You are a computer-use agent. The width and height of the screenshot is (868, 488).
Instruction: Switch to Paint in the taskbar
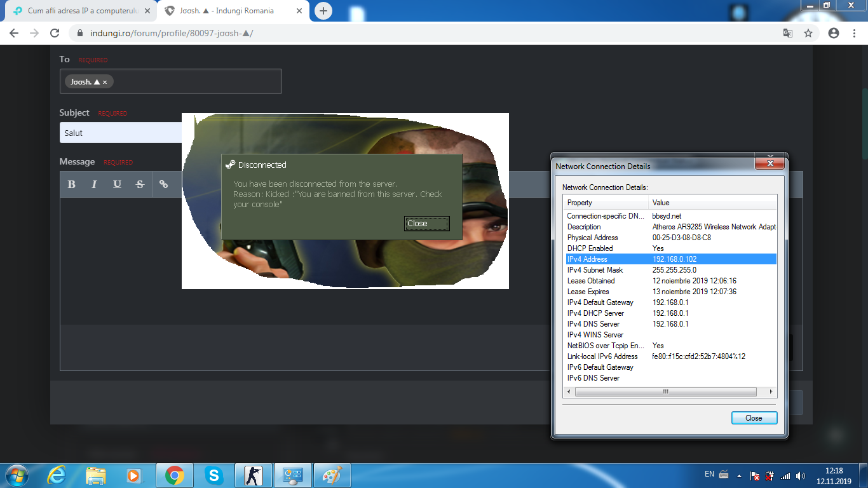[x=332, y=475]
